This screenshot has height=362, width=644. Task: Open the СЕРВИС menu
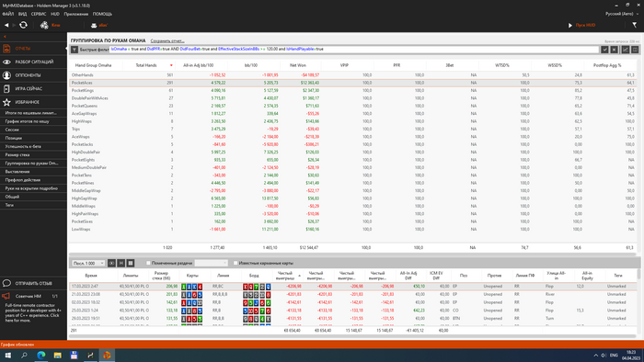[39, 14]
